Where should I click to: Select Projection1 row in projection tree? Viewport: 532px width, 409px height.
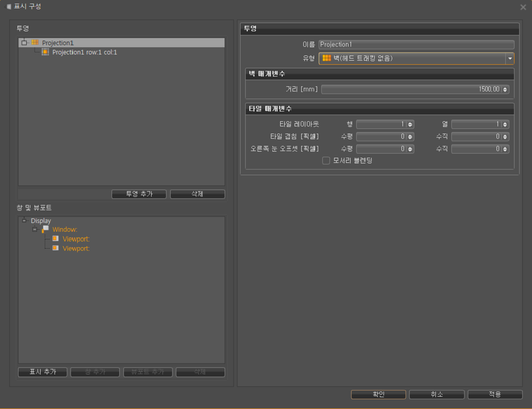pos(121,43)
